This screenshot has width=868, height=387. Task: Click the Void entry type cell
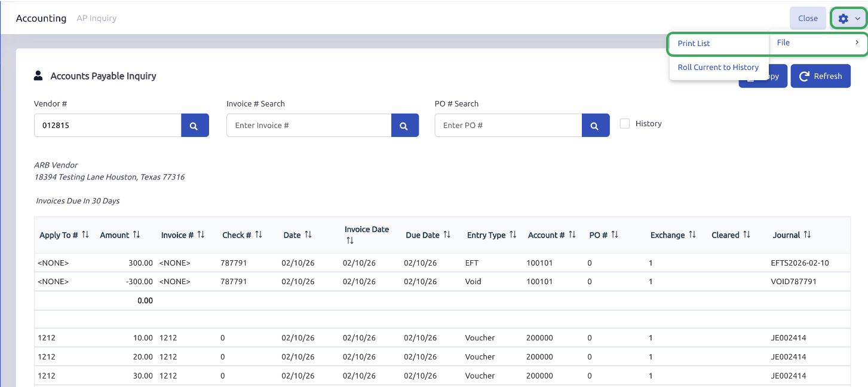[x=473, y=282]
